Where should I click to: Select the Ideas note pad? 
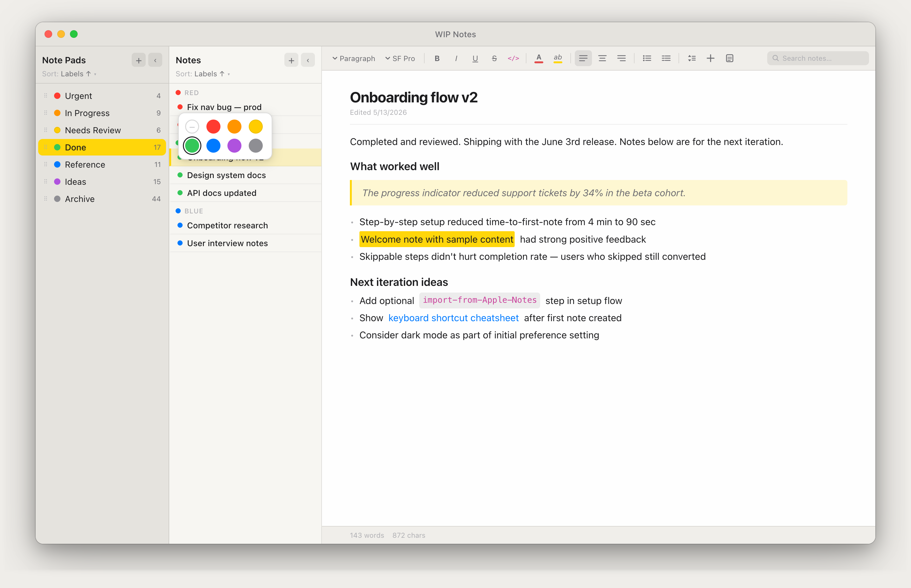102,182
